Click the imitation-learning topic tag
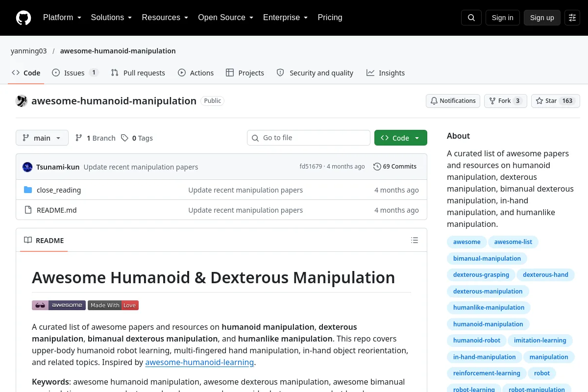588x392 pixels. [x=540, y=341]
